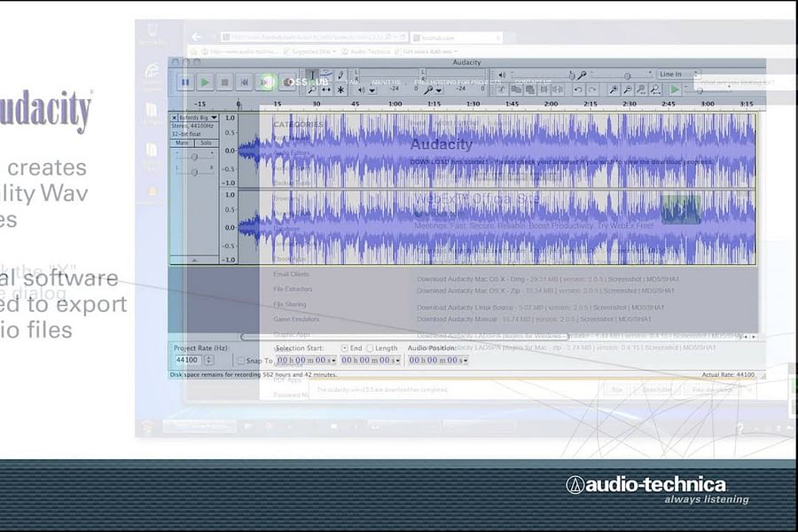This screenshot has width=798, height=532.
Task: Open the Bufords Big track name dropdown
Action: (x=214, y=116)
